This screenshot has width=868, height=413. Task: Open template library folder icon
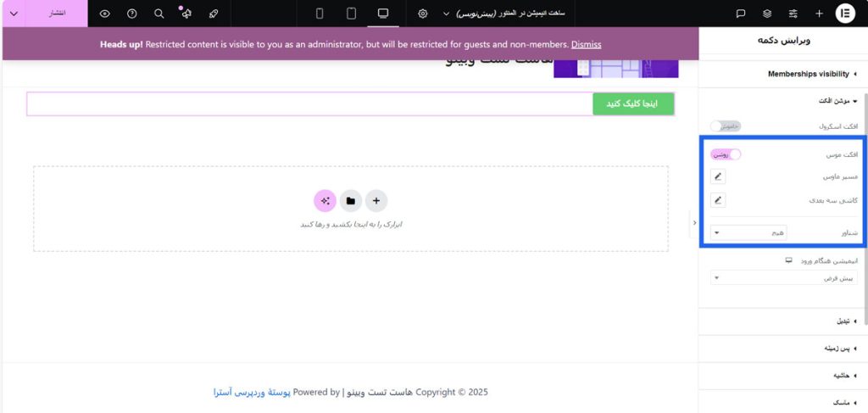coord(350,201)
